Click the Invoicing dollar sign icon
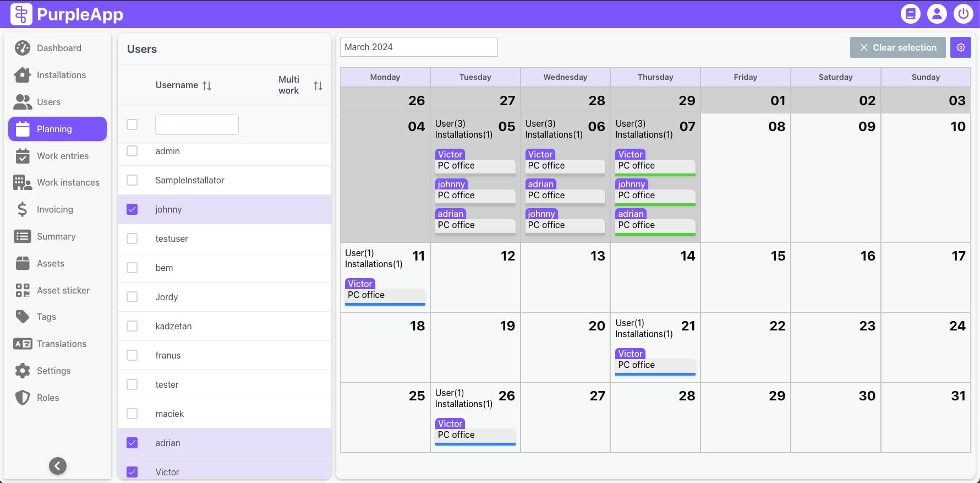The image size is (980, 483). point(22,209)
